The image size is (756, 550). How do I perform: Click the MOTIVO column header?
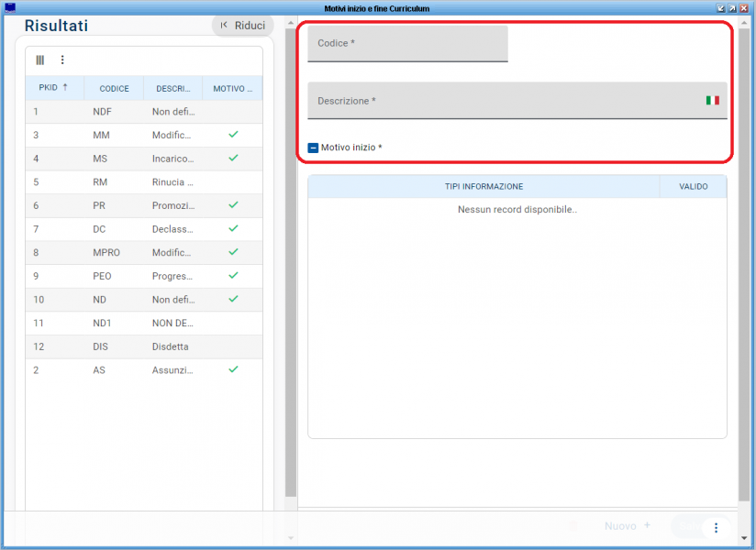pyautogui.click(x=232, y=88)
